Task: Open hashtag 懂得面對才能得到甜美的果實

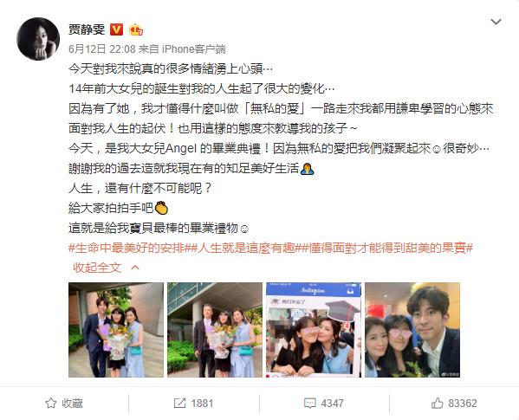Action: [387, 248]
